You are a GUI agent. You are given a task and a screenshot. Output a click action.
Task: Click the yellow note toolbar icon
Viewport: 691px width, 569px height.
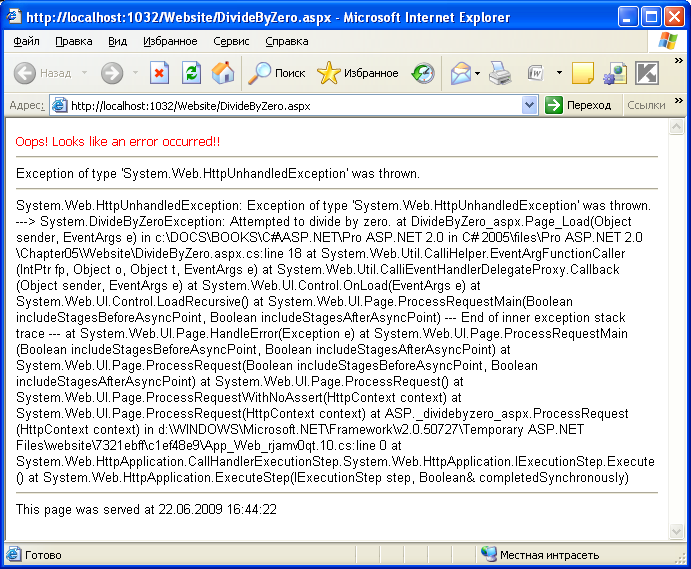click(x=583, y=73)
